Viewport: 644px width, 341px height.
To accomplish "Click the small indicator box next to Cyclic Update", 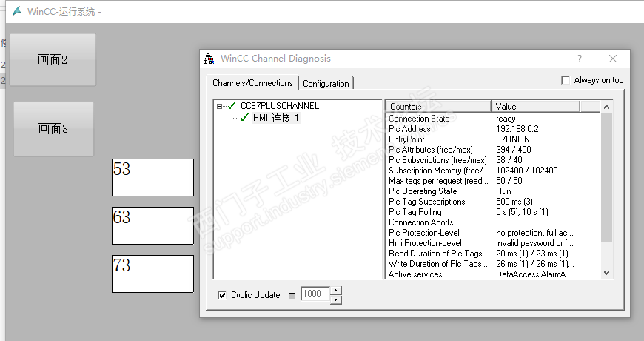I will [292, 296].
